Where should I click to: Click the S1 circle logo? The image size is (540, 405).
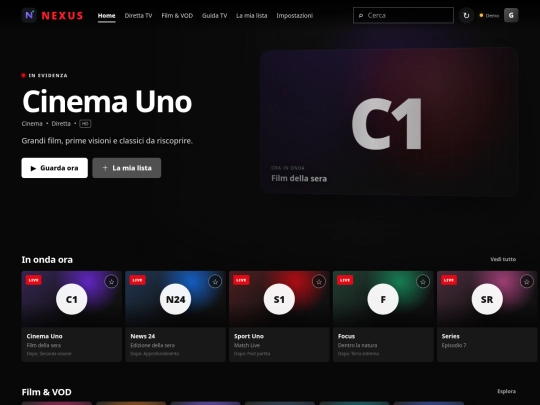click(279, 299)
